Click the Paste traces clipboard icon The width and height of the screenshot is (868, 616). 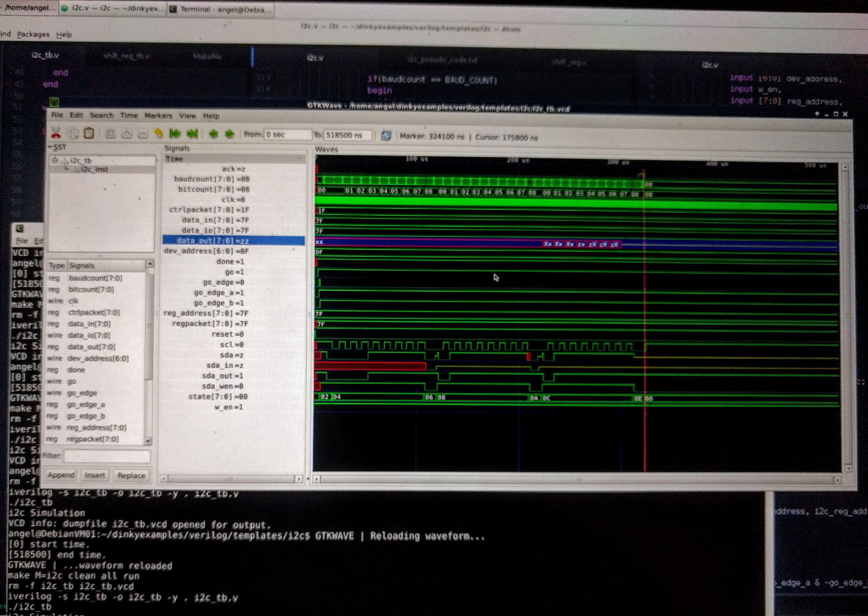(89, 133)
